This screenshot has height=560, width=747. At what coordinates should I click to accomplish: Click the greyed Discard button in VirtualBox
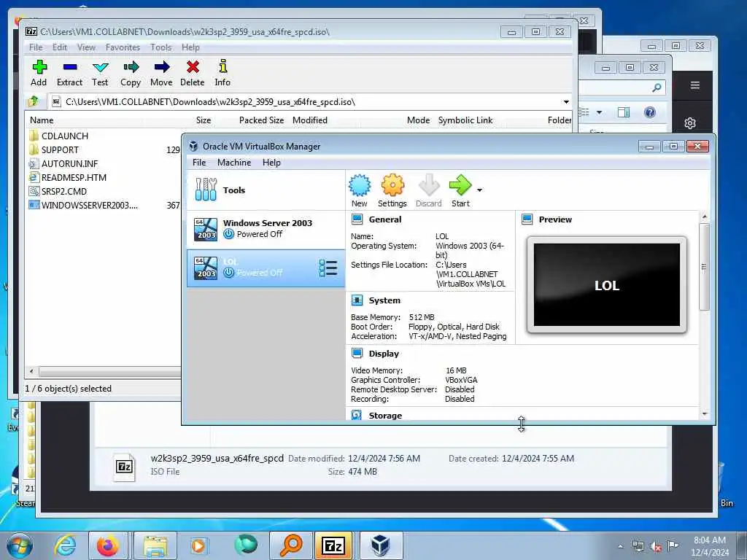429,191
